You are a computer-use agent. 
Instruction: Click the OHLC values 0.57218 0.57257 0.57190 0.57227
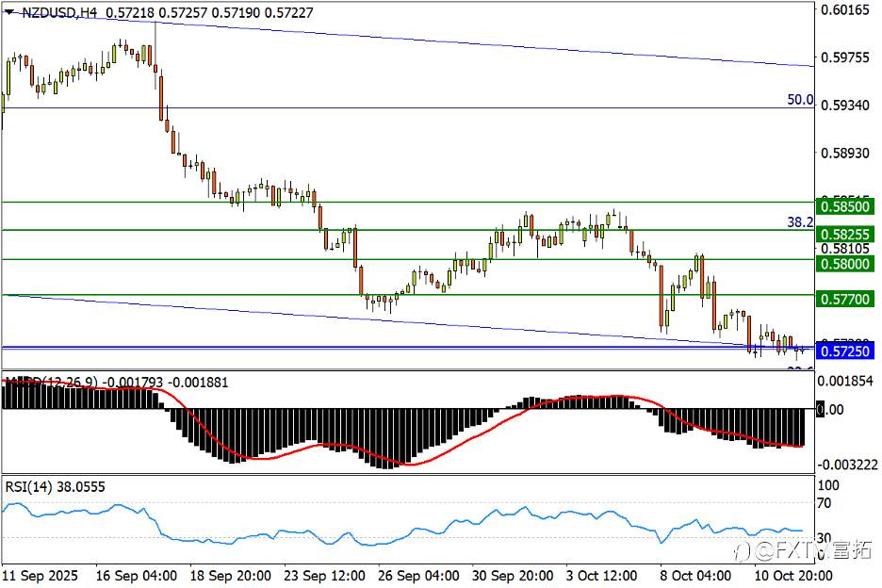[x=209, y=12]
